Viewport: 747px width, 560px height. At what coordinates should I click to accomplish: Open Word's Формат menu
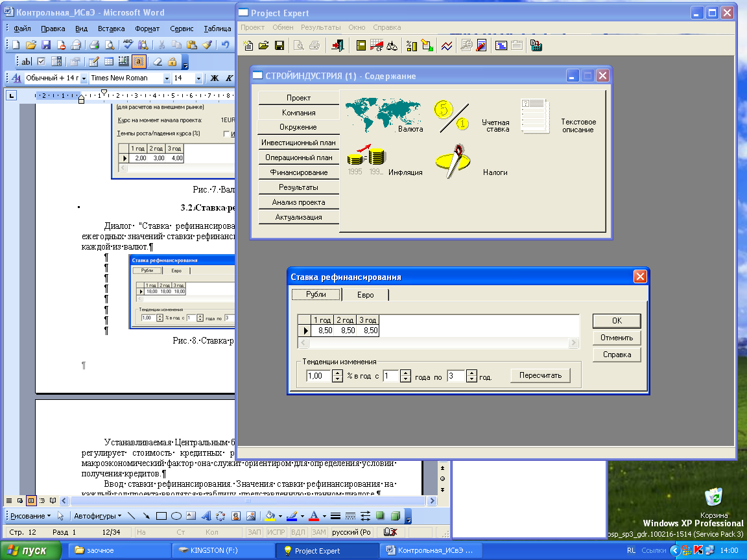point(147,29)
